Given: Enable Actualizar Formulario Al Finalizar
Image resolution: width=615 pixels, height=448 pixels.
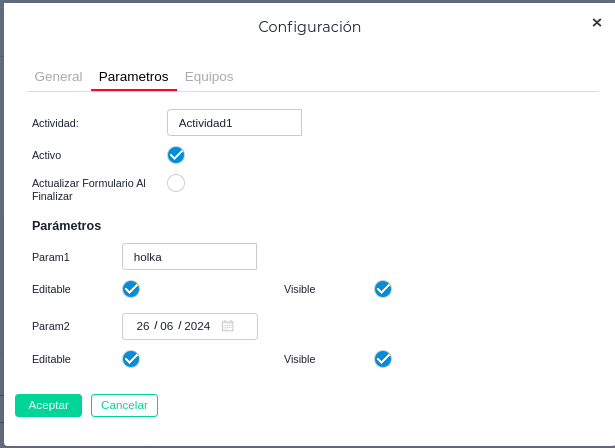Looking at the screenshot, I should (x=176, y=183).
